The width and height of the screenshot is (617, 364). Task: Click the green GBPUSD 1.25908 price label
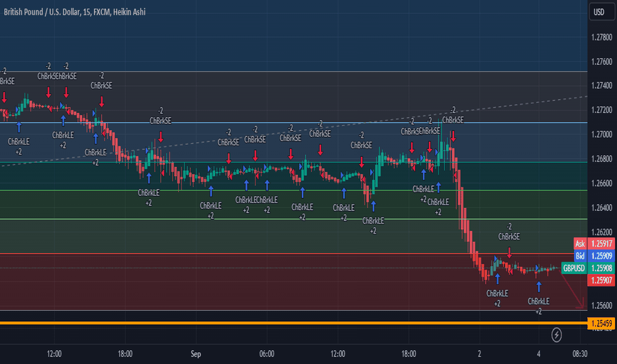pos(588,268)
